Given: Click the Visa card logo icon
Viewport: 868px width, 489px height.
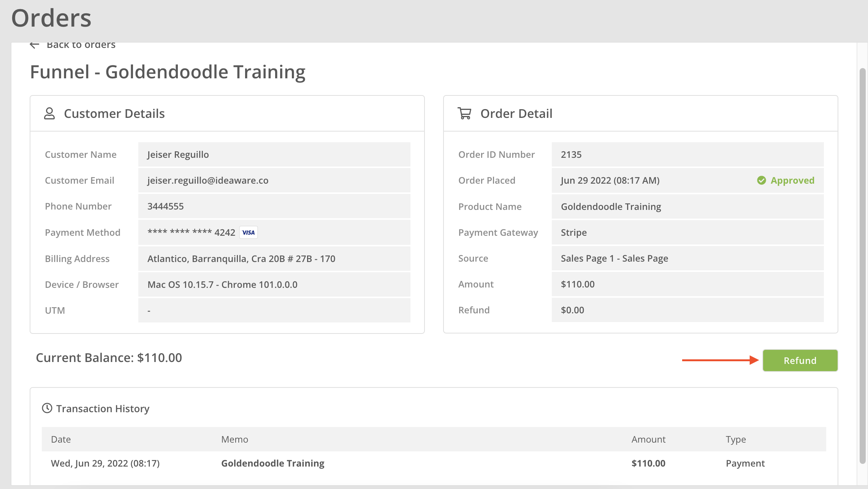Looking at the screenshot, I should pos(249,232).
